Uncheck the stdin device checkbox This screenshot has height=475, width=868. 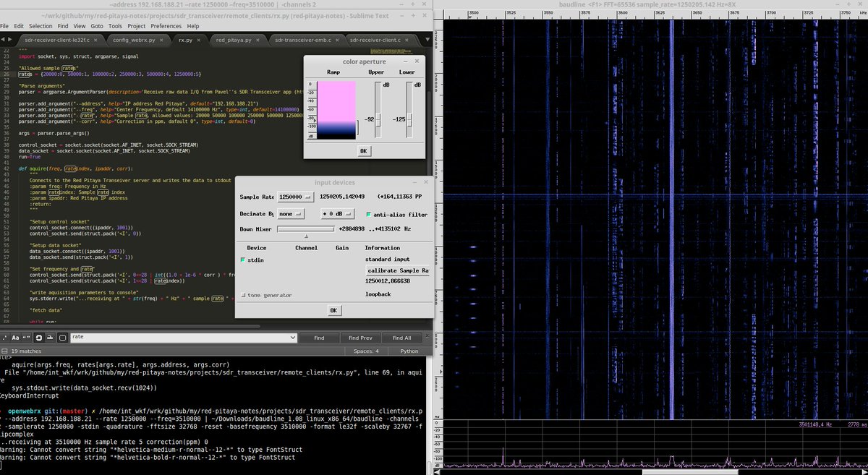coord(243,260)
